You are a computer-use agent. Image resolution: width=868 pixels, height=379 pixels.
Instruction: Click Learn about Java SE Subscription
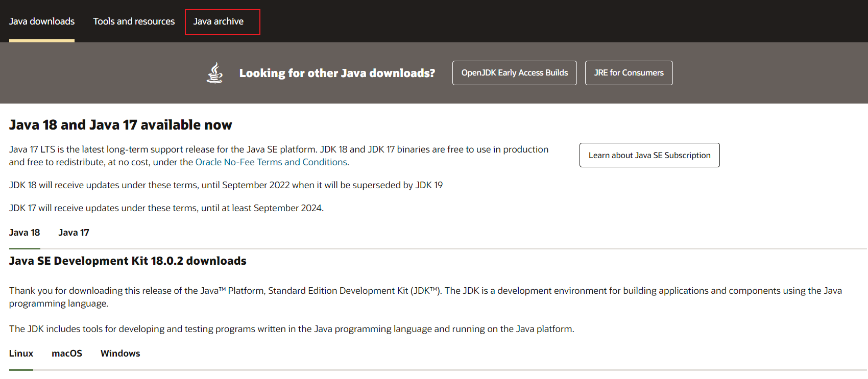tap(649, 155)
